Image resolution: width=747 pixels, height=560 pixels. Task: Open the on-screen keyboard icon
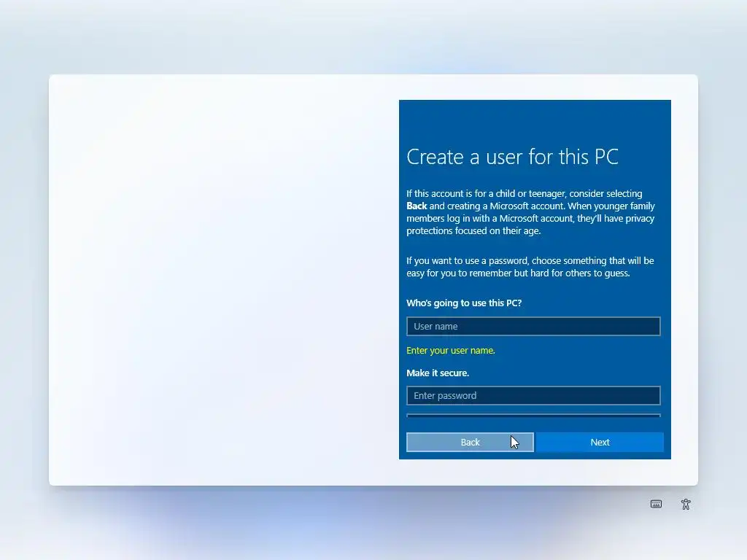coord(656,504)
